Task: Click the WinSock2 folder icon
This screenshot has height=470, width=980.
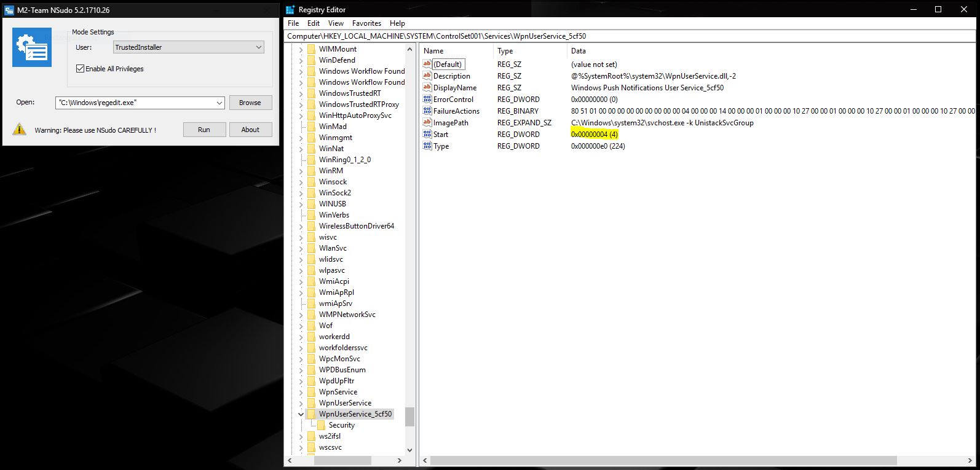Action: click(x=311, y=193)
